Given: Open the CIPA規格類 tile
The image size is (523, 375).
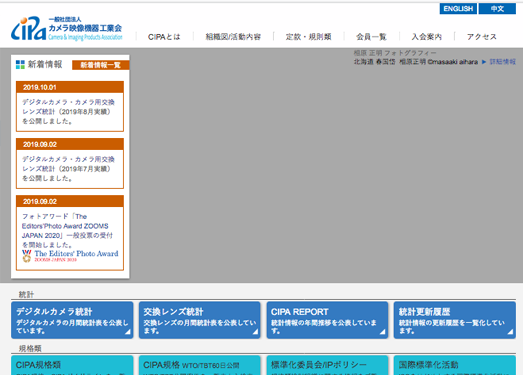Looking at the screenshot, I should [x=72, y=365].
